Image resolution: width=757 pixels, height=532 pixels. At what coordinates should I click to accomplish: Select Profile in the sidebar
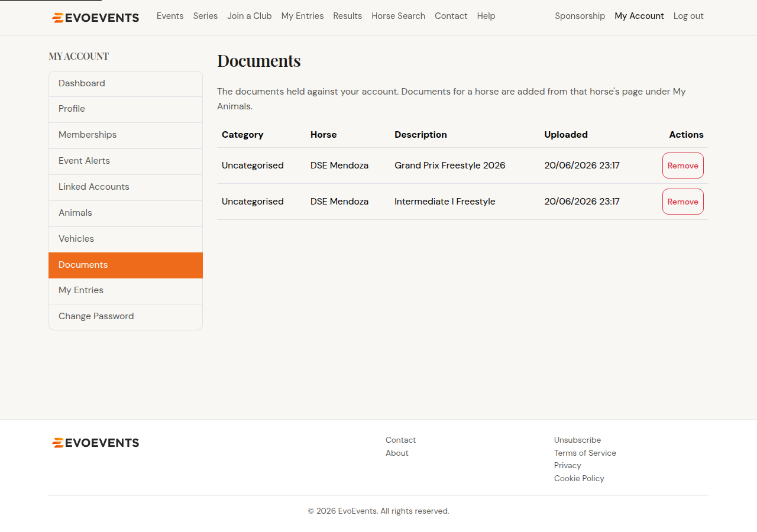(125, 109)
